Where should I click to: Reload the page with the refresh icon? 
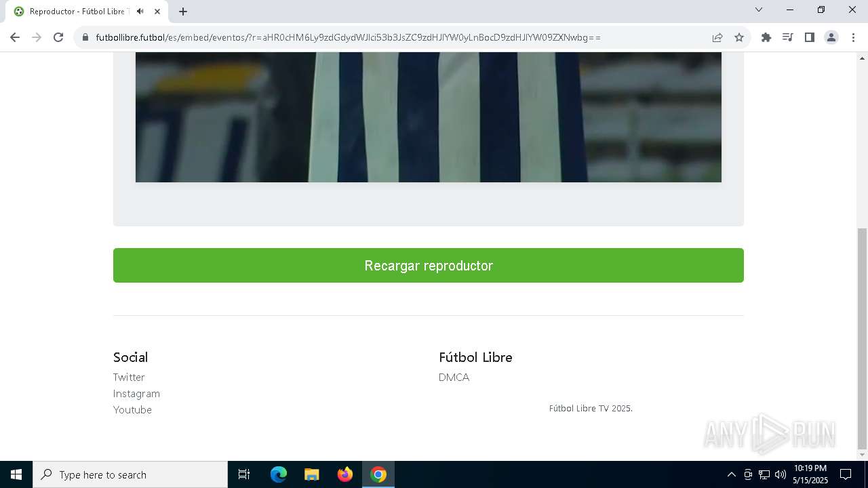58,37
